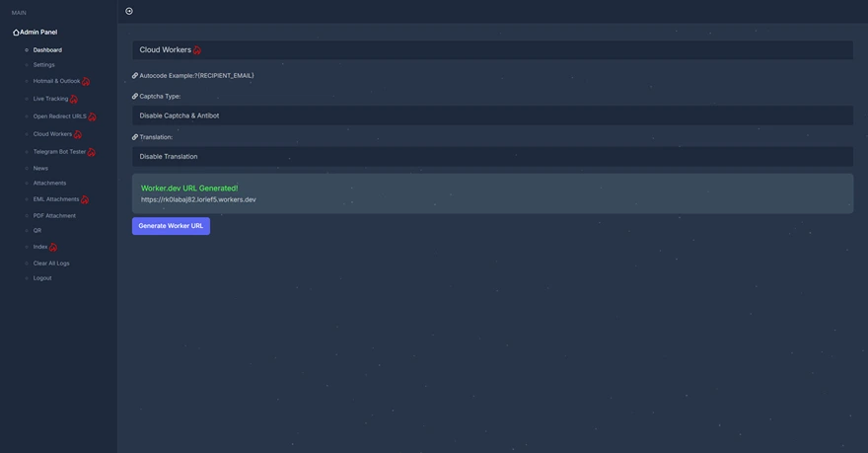Click the flame icon next to Open Redirect URLS
Screen dimensions: 868x453
tap(92, 117)
